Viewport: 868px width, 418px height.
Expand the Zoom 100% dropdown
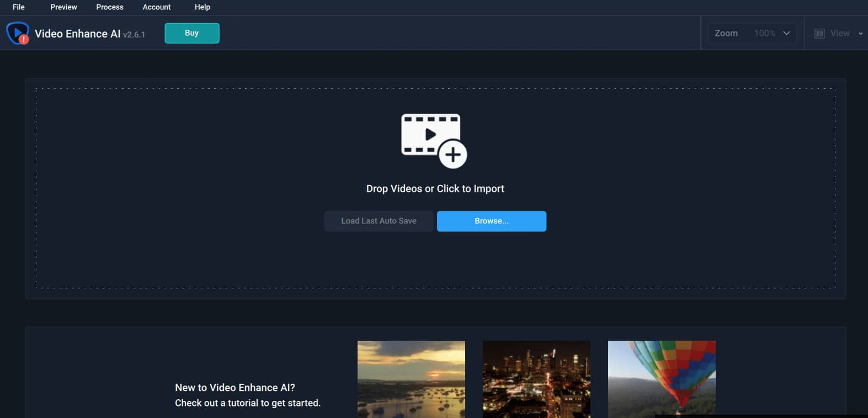pyautogui.click(x=752, y=34)
